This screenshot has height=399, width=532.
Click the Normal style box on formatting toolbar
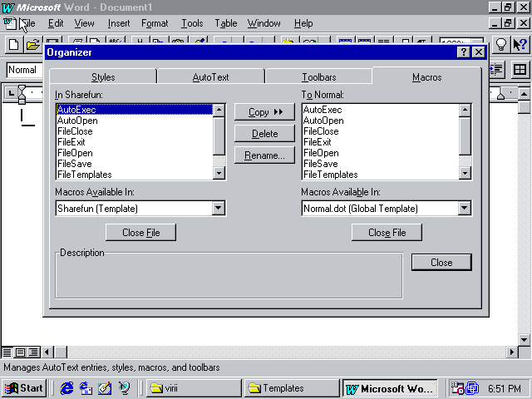pyautogui.click(x=24, y=70)
